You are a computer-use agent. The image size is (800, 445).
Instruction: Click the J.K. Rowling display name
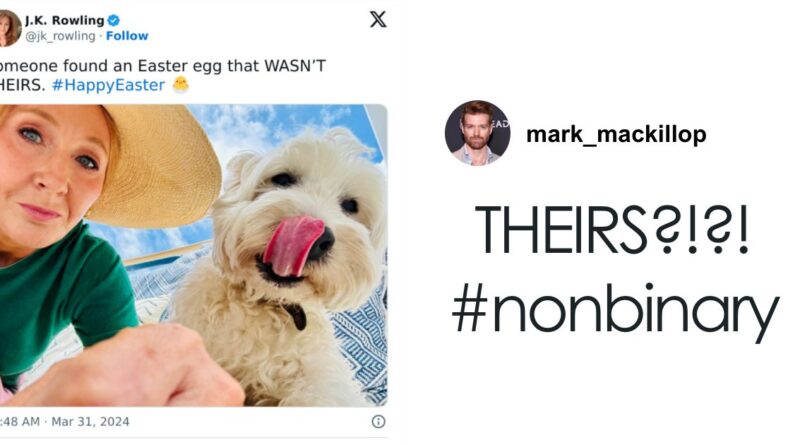[64, 20]
